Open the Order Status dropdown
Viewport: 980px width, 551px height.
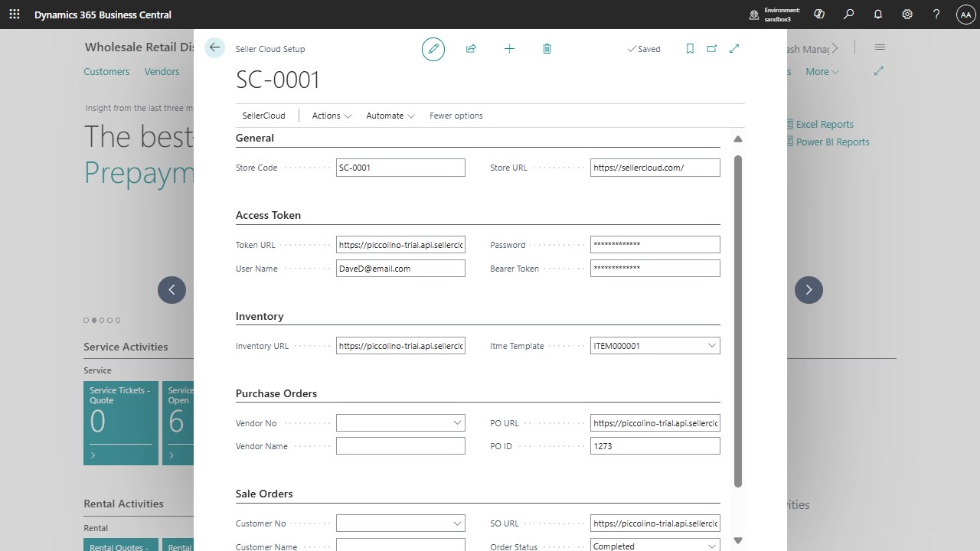[711, 546]
